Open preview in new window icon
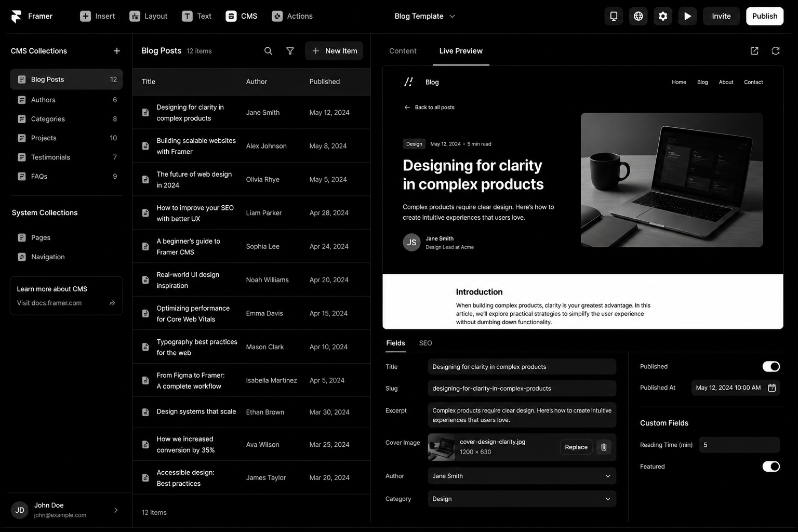This screenshot has height=532, width=798. 754,51
